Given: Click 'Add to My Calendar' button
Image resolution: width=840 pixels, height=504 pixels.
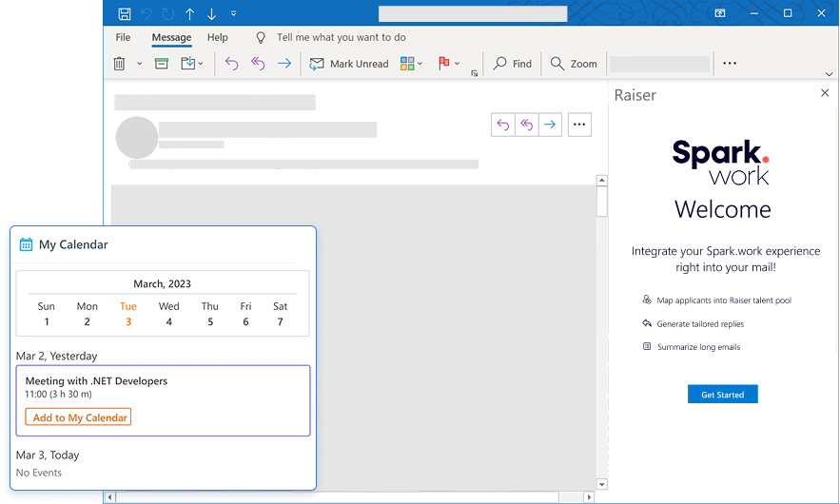Looking at the screenshot, I should tap(78, 417).
